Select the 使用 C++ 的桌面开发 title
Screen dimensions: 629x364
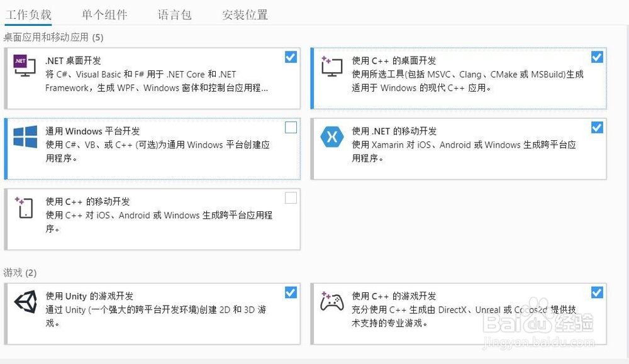coord(394,61)
